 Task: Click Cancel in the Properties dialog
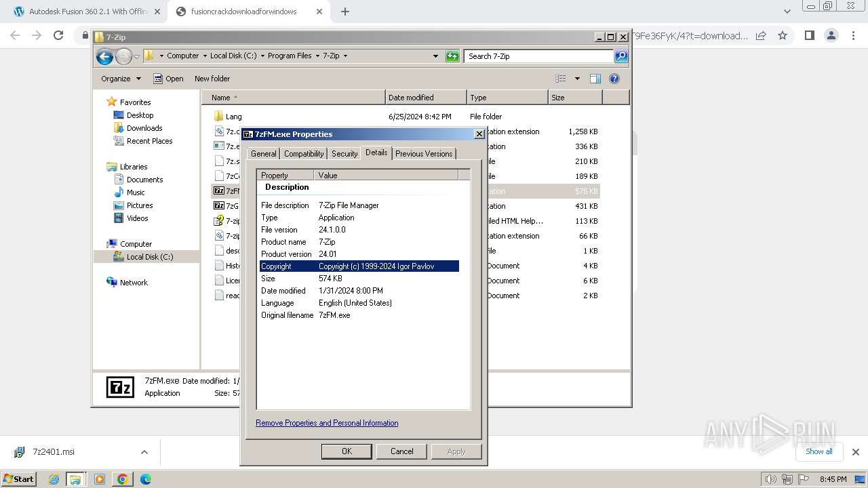(401, 451)
